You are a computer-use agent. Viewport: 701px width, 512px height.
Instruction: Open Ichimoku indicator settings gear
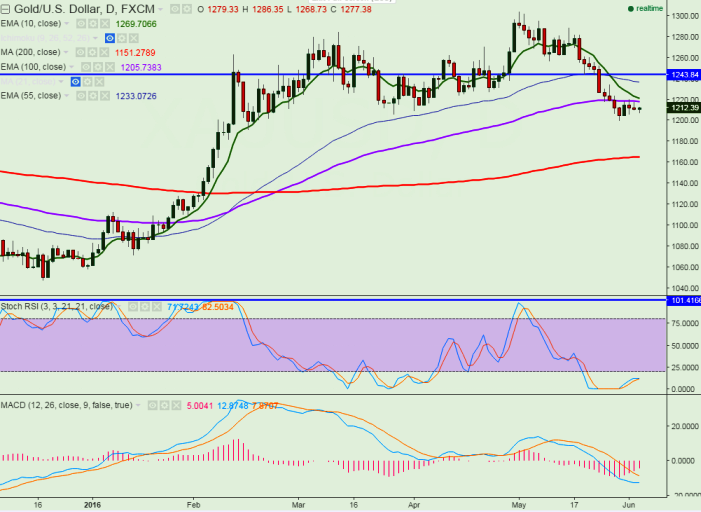pyautogui.click(x=122, y=38)
